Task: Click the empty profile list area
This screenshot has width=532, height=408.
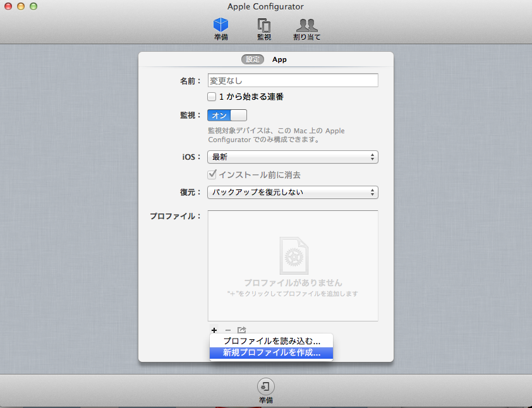Action: click(293, 265)
